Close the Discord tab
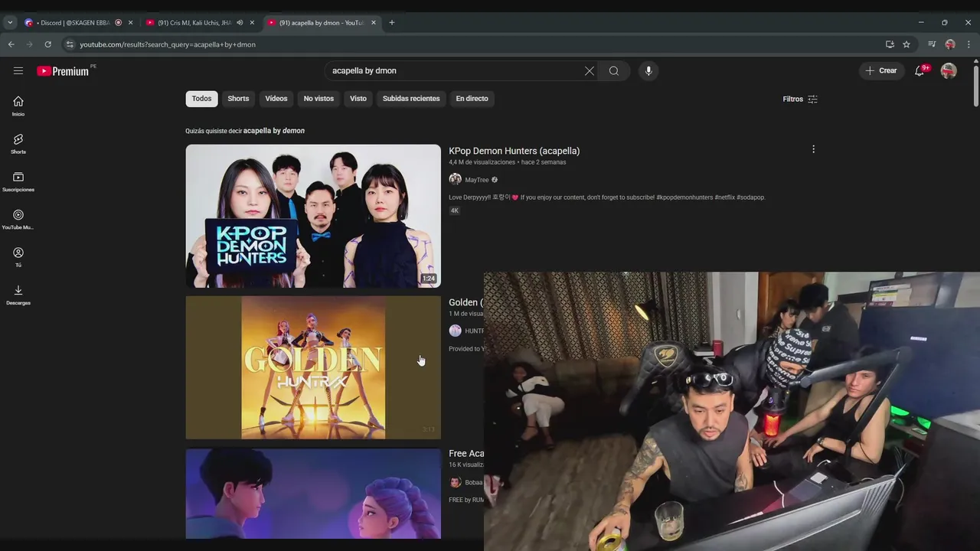The image size is (980, 551). [x=130, y=23]
